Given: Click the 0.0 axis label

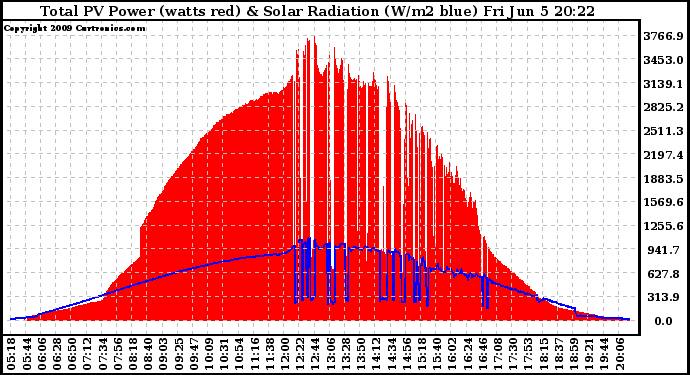Looking at the screenshot, I should [x=664, y=321].
